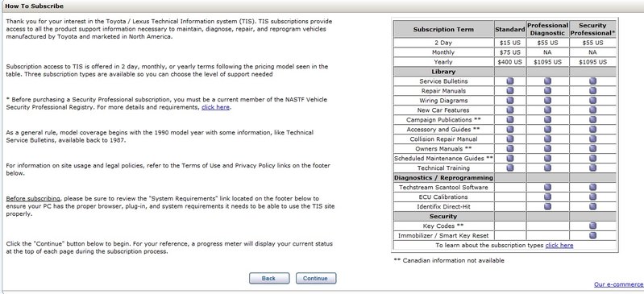Open NASTF requirements 'click here' link
The height and width of the screenshot is (294, 644).
(215, 107)
